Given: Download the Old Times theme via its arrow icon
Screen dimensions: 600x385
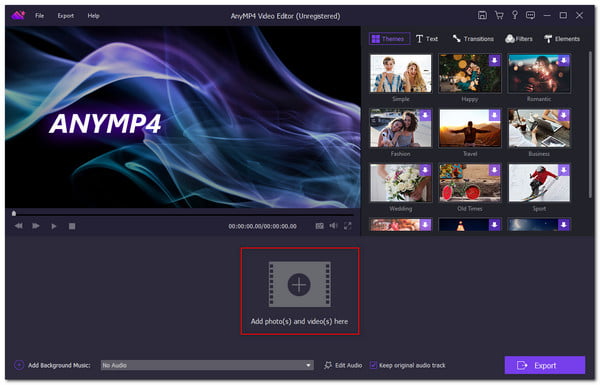Looking at the screenshot, I should (x=494, y=170).
